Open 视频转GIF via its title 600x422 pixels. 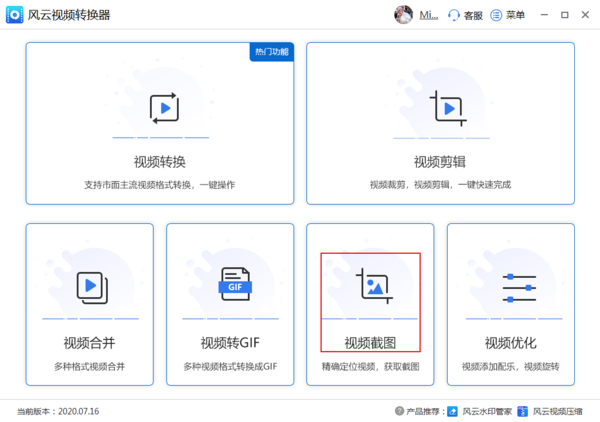tap(230, 343)
